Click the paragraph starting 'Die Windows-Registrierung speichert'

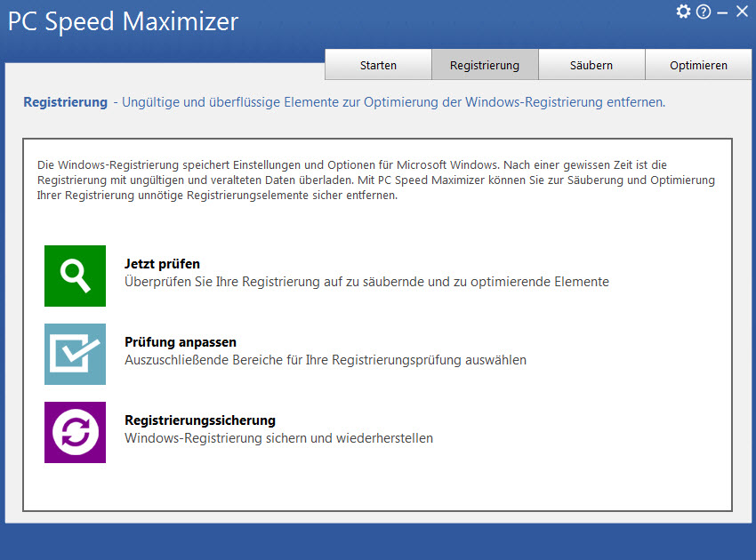(376, 180)
